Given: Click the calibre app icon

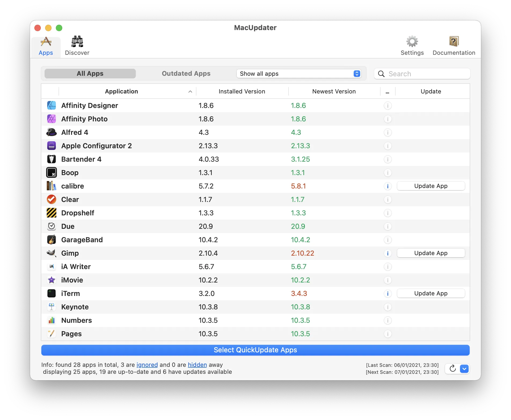Looking at the screenshot, I should pyautogui.click(x=52, y=186).
